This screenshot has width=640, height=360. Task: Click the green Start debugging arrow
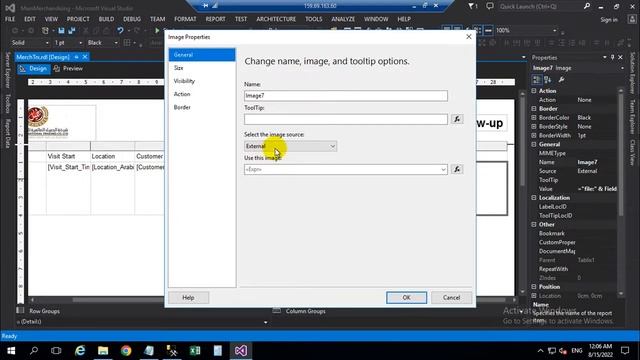tap(157, 31)
